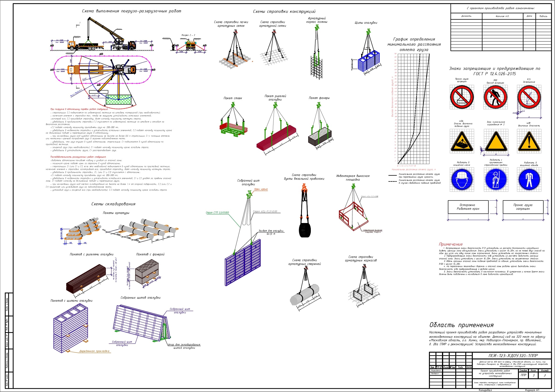555x392 pixels.
Task: Click the 'Инвентарная выносная площадка' title
Action: tap(353, 178)
